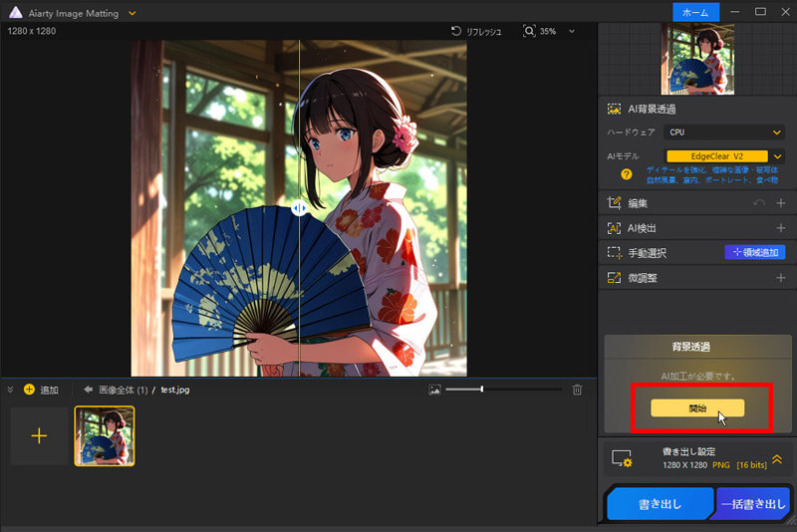Image resolution: width=797 pixels, height=532 pixels.
Task: Expand 書き出し設定 with the double chevron
Action: pyautogui.click(x=777, y=459)
